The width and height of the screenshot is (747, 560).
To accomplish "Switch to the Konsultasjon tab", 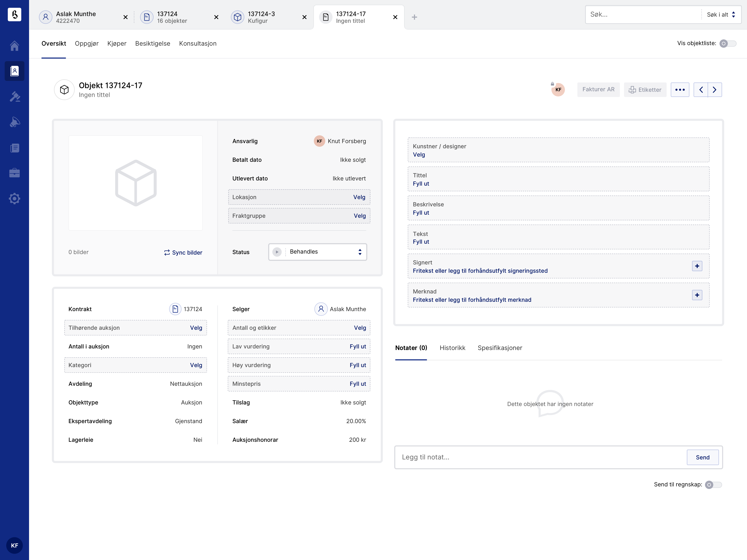I will [x=197, y=44].
